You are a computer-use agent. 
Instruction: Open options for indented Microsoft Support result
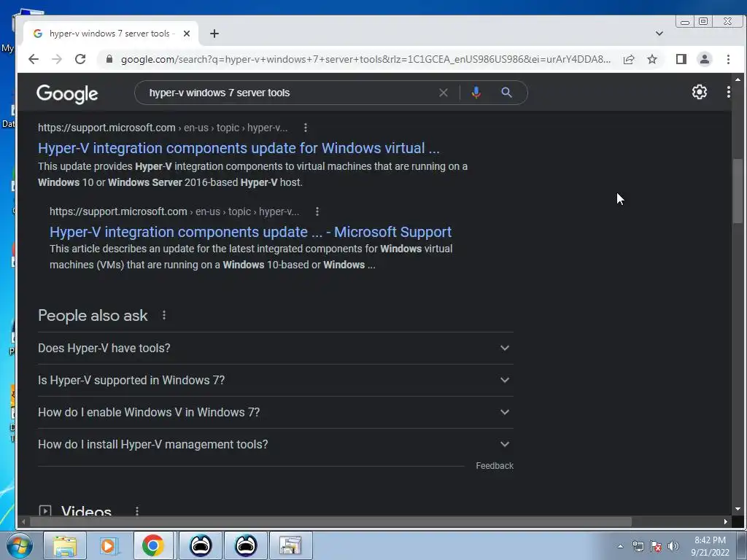[x=317, y=211]
